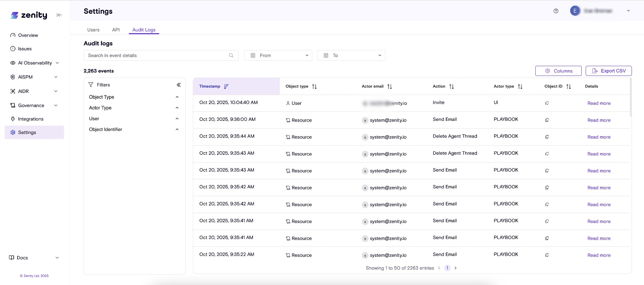
Task: Copy Object ID for the Invite event
Action: point(547,103)
